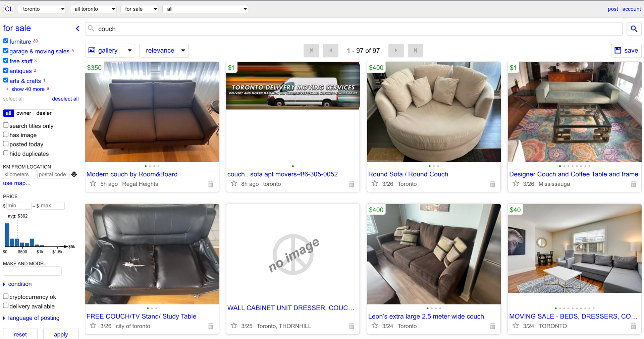Toggle the cryptocurrency ok checkbox
644x339 pixels.
pos(6,296)
